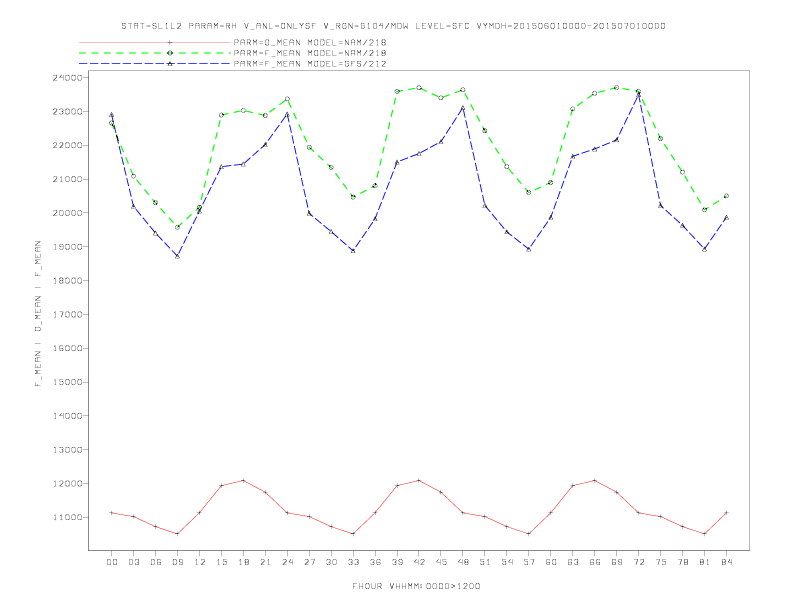Click the 12000 y-axis tick label
Screen dimensions: 792x612
[67, 484]
